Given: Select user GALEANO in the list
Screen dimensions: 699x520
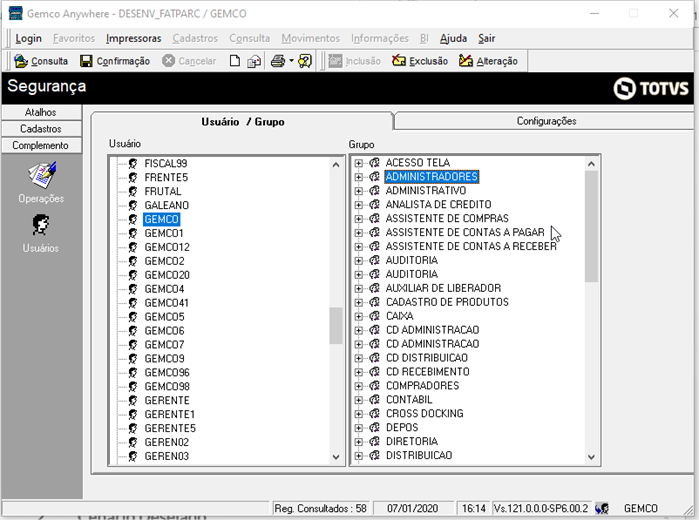Looking at the screenshot, I should [166, 205].
